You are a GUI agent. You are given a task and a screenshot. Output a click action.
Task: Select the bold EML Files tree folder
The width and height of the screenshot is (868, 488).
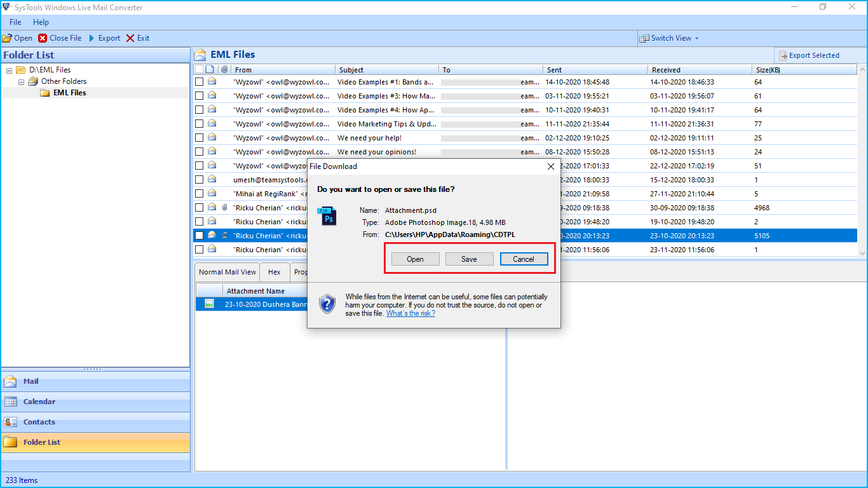pos(69,93)
